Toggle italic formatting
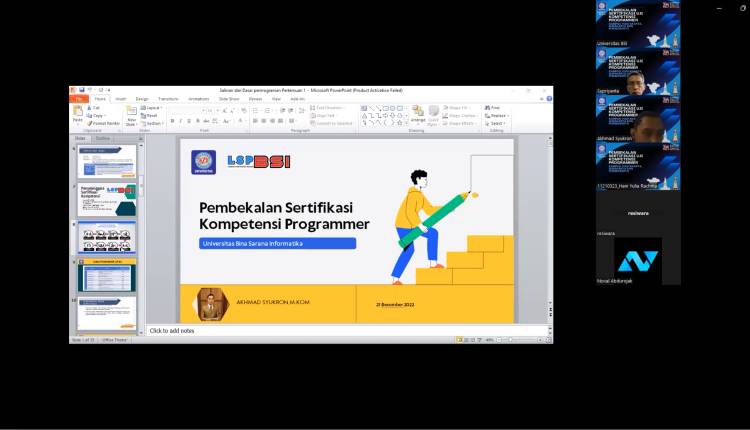The height and width of the screenshot is (430, 750). point(180,121)
